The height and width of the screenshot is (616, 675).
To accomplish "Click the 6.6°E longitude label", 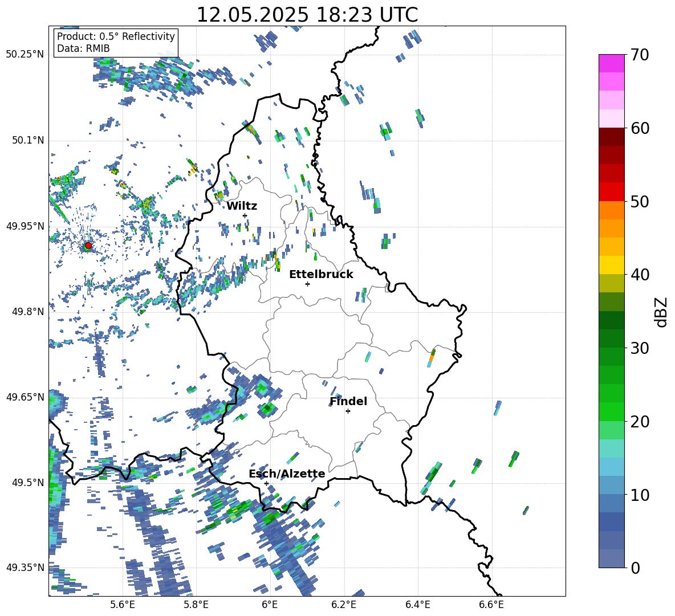I will [x=491, y=605].
